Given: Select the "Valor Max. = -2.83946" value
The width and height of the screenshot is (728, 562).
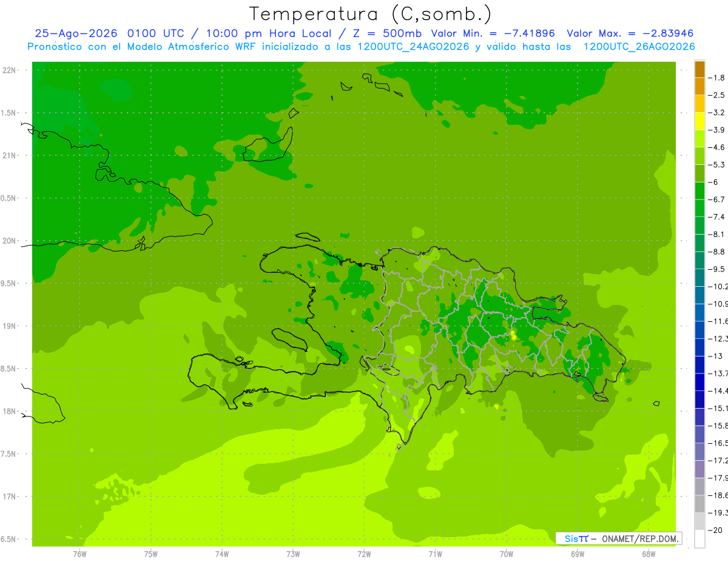Looking at the screenshot, I should point(630,33).
